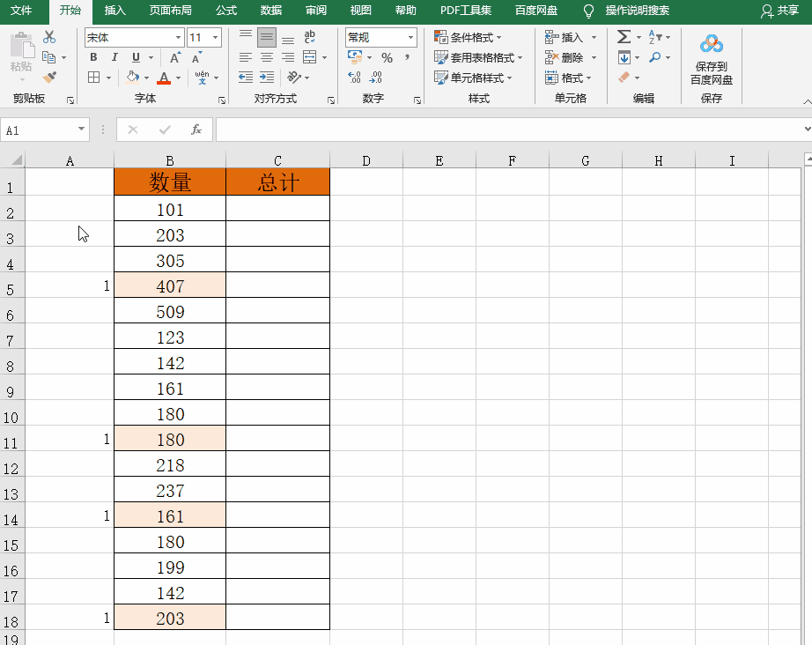Click Decrease Indent icon
Screen dimensions: 812x645
coord(246,78)
